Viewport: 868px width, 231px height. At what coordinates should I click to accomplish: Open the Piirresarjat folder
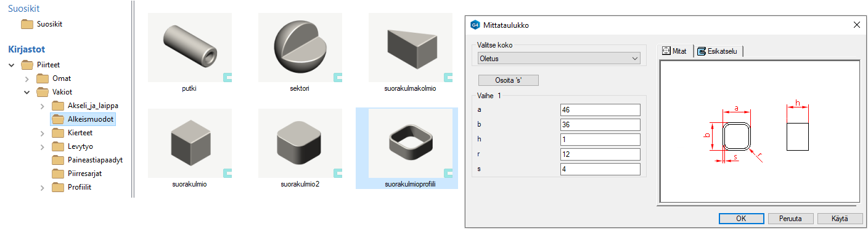pyautogui.click(x=77, y=173)
